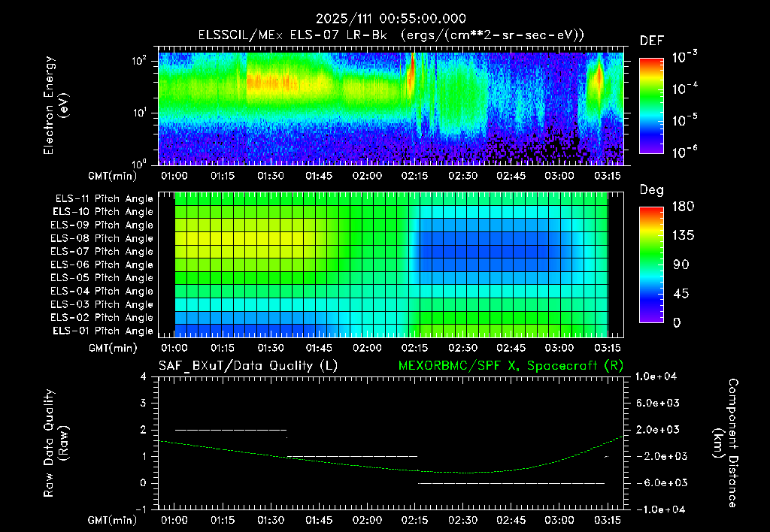Screen dimensions: 770x532
Task: Select the Electron Energy axis label
Action: point(56,106)
